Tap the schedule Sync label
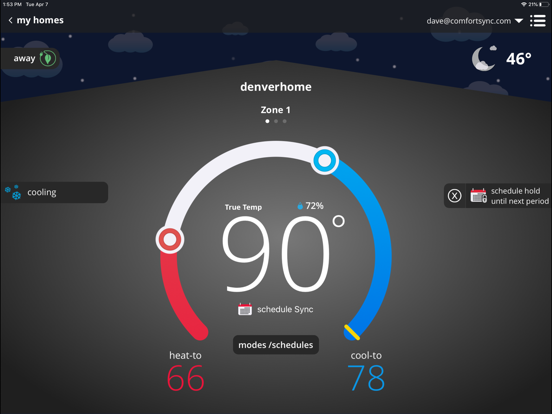The height and width of the screenshot is (414, 552). click(285, 309)
